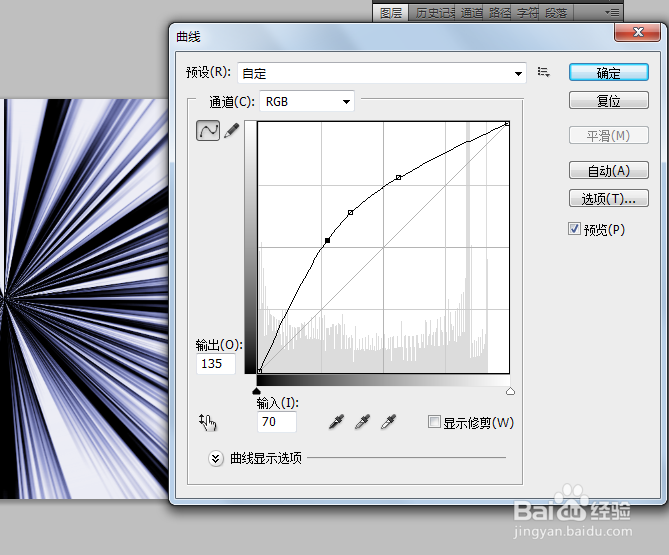669x555 pixels.
Task: Close the Curves dialog
Action: 638,32
